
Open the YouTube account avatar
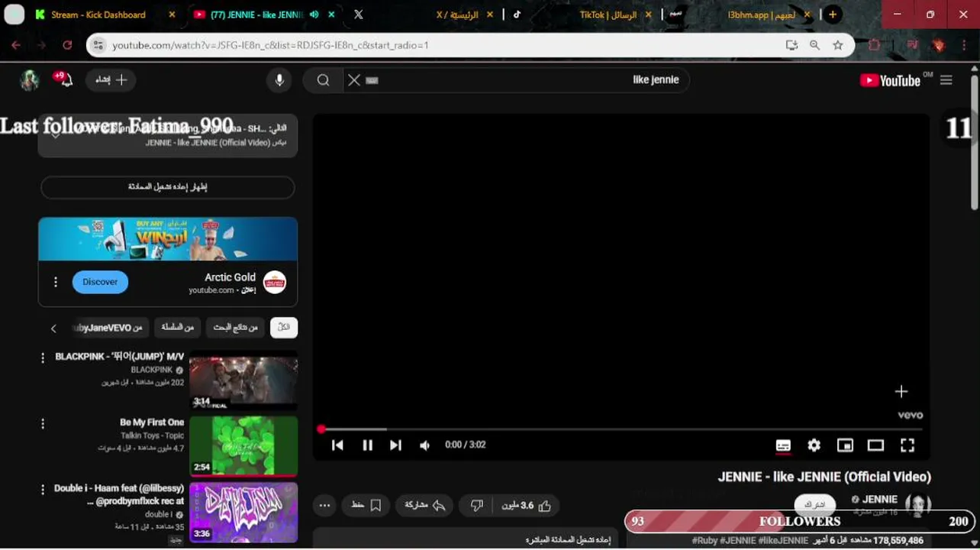click(29, 79)
